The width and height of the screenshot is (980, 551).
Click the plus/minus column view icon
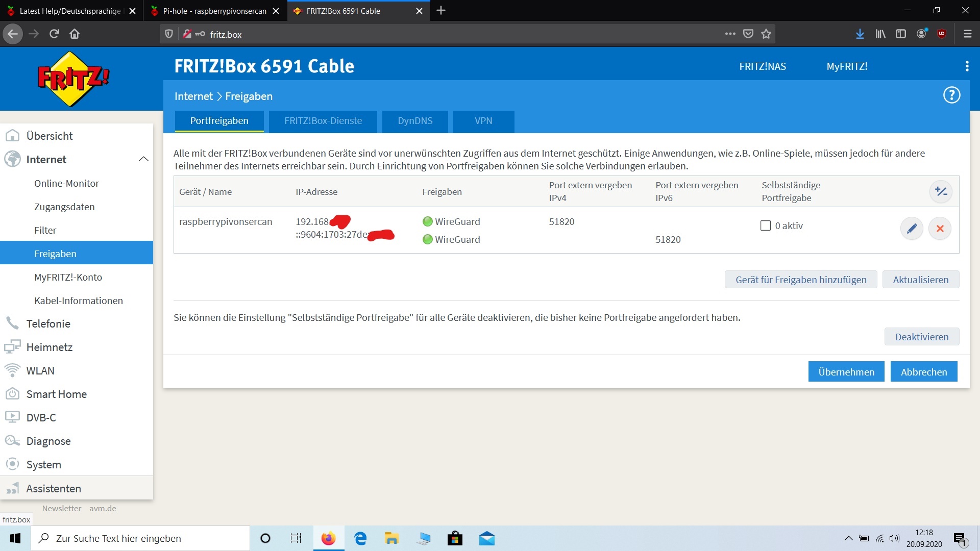click(941, 192)
